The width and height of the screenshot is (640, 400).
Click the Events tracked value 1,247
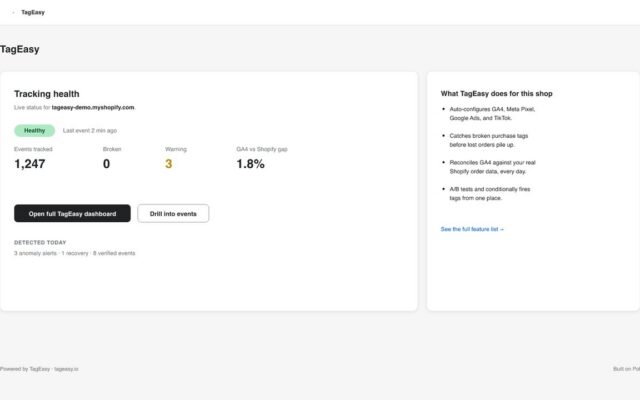(30, 164)
